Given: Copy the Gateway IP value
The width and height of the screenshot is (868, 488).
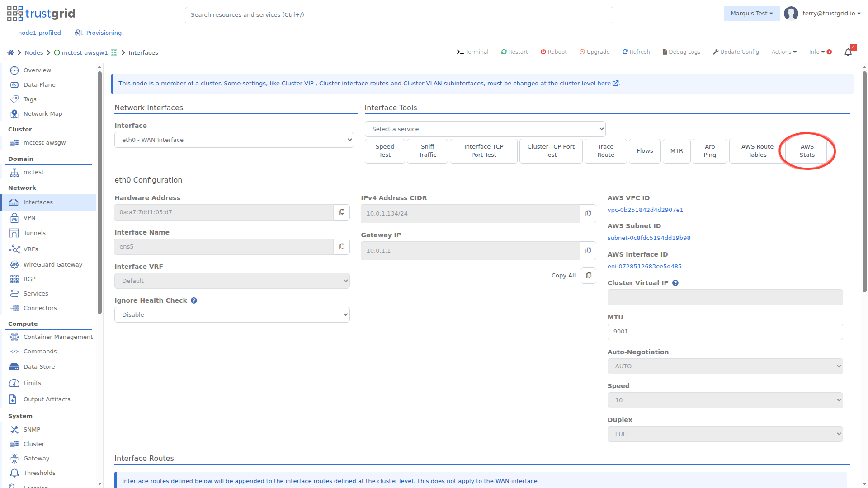Looking at the screenshot, I should coord(588,251).
